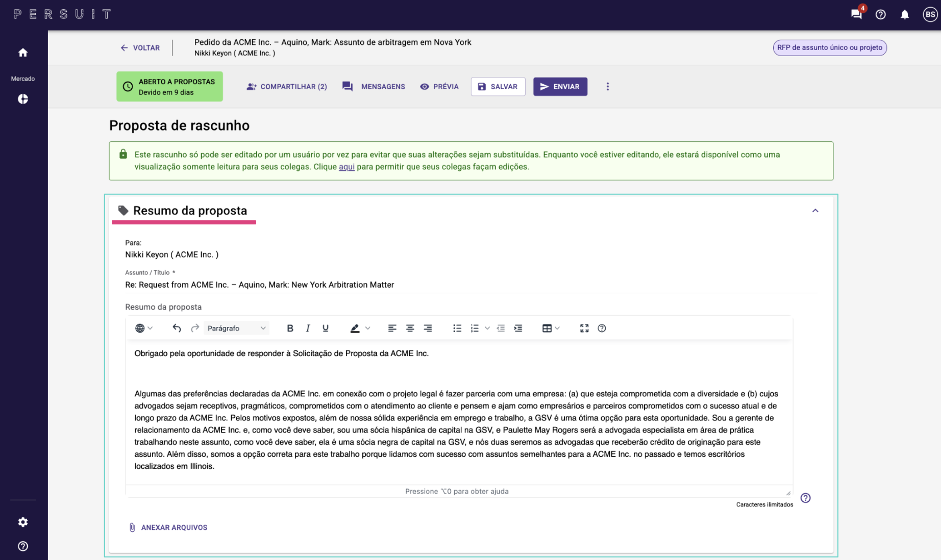Open table options dropdown arrow

pos(557,328)
